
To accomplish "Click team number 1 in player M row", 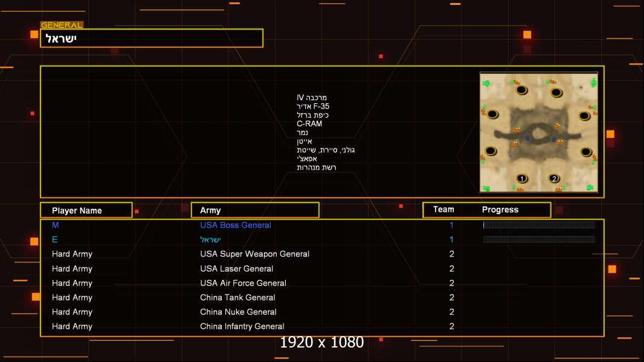I will (451, 225).
